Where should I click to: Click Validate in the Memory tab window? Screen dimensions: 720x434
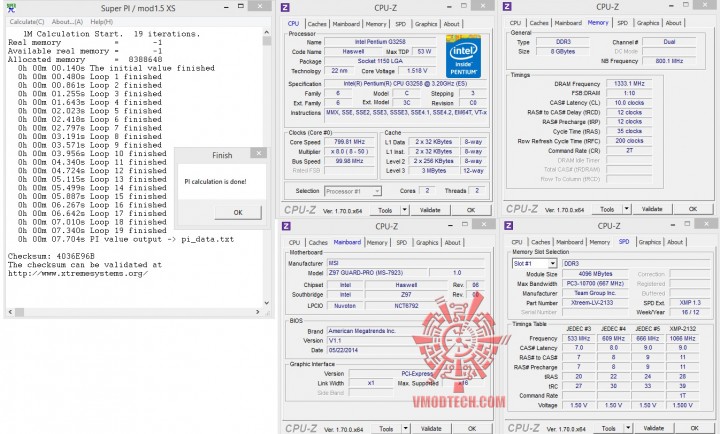(652, 209)
